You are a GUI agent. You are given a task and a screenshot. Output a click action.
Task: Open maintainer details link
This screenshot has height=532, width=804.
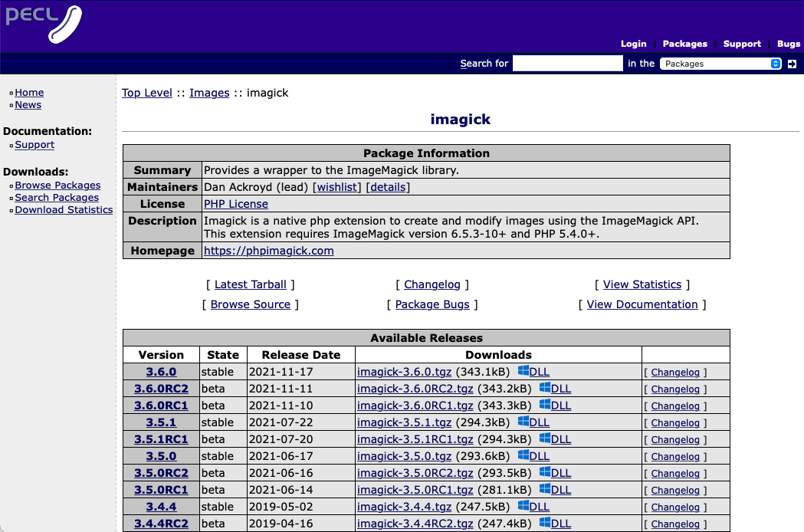pyautogui.click(x=388, y=187)
